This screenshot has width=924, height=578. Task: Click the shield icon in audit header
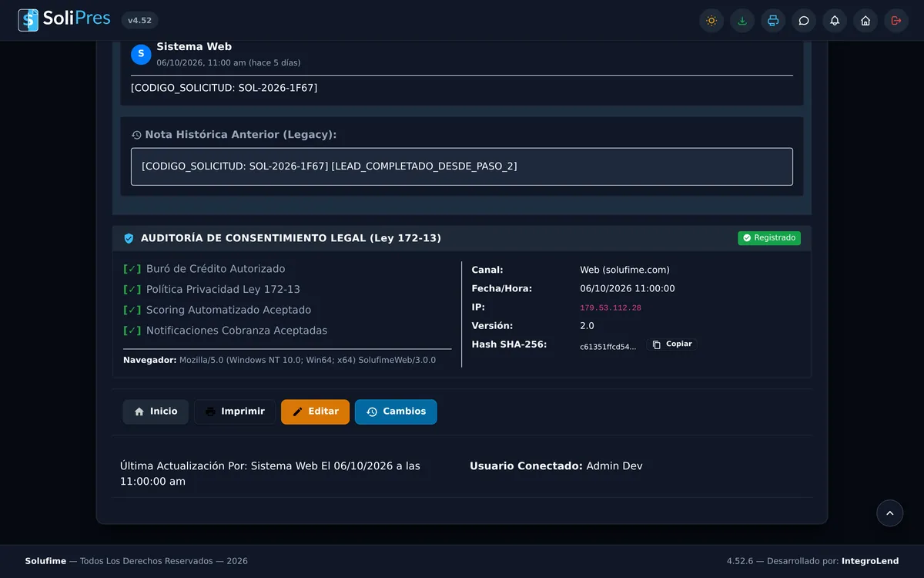(129, 239)
